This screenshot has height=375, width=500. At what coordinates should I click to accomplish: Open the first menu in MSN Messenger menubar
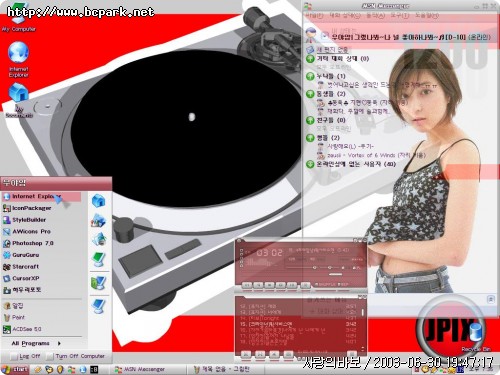pyautogui.click(x=314, y=16)
